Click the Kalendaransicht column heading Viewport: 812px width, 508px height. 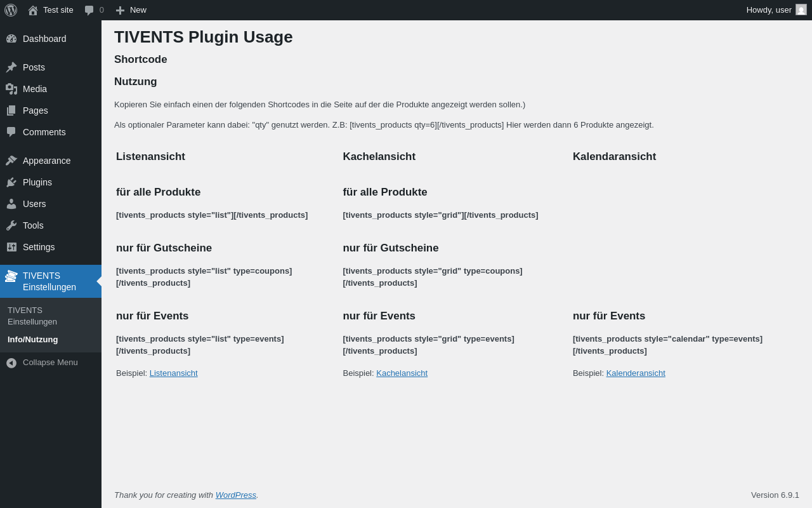(615, 157)
